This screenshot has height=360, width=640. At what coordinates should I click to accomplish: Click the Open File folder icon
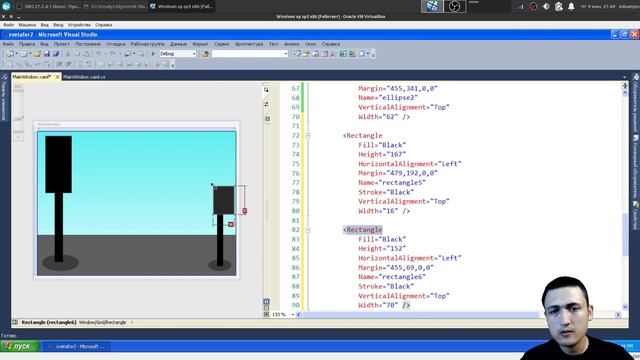[x=37, y=53]
